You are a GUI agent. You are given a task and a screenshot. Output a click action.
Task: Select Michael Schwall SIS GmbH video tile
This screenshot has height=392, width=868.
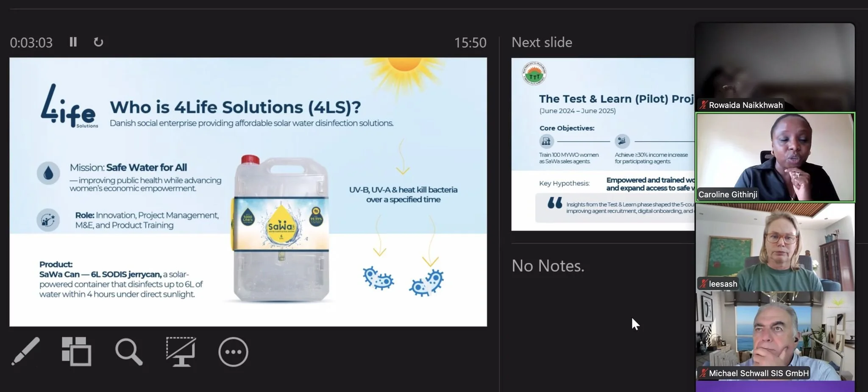tap(775, 336)
